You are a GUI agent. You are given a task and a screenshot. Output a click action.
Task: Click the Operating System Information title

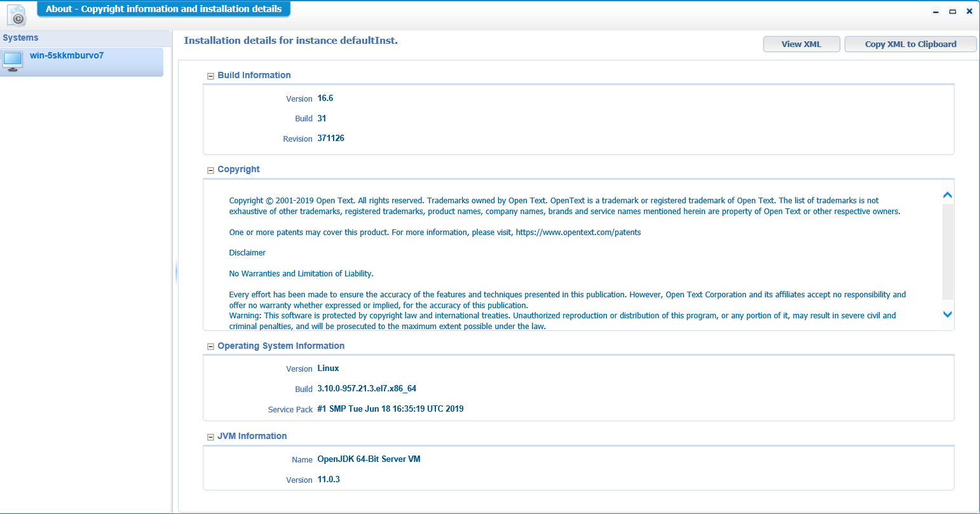click(x=281, y=346)
